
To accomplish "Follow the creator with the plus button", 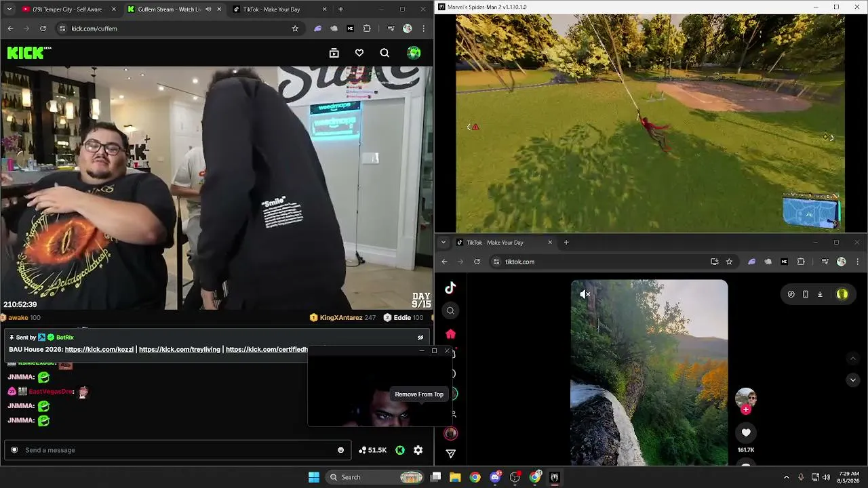I will click(746, 409).
